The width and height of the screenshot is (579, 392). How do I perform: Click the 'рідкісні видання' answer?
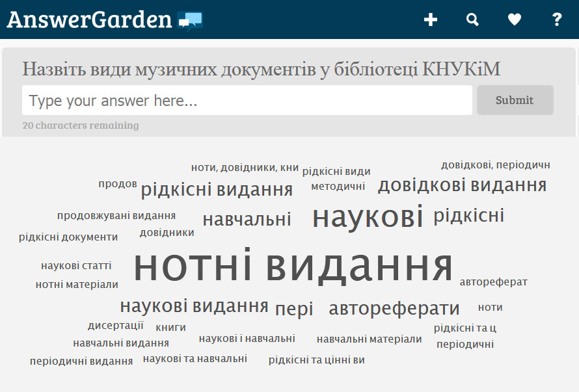click(x=217, y=190)
